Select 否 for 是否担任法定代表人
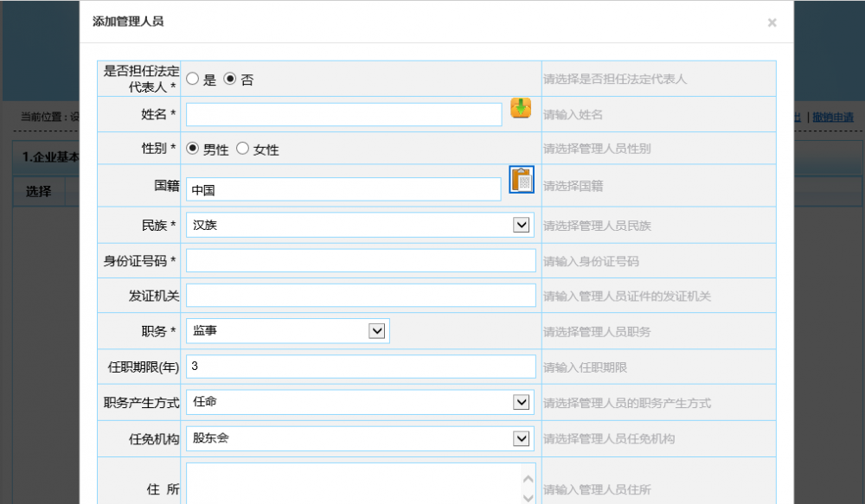The width and height of the screenshot is (865, 504). [230, 79]
